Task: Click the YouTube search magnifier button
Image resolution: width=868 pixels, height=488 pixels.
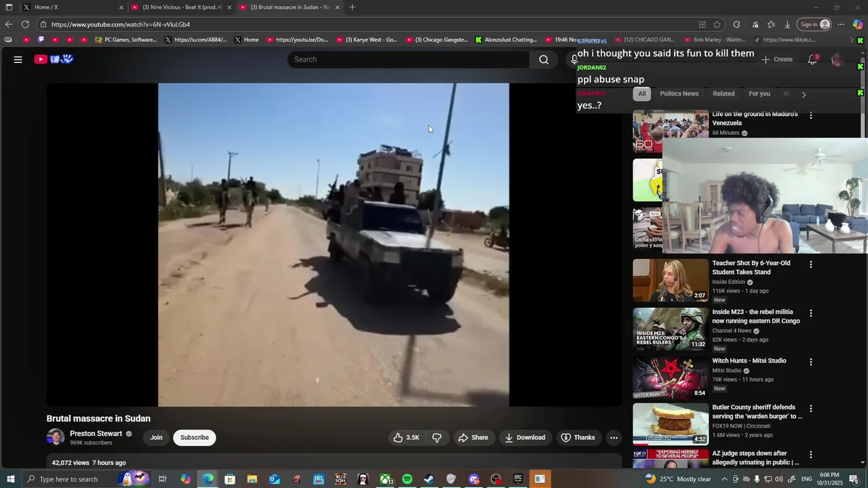Action: click(544, 60)
